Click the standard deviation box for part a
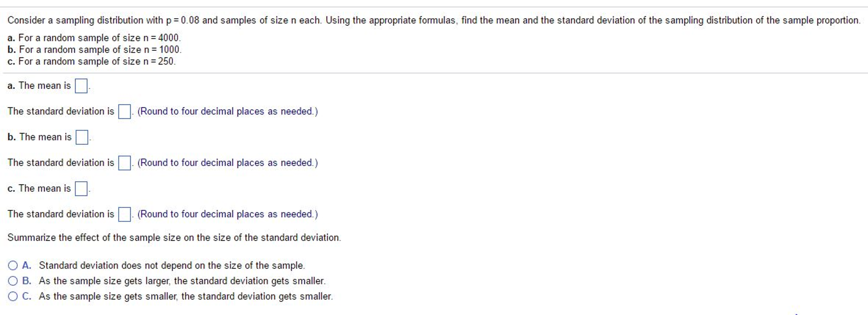This screenshot has width=868, height=315. click(124, 112)
